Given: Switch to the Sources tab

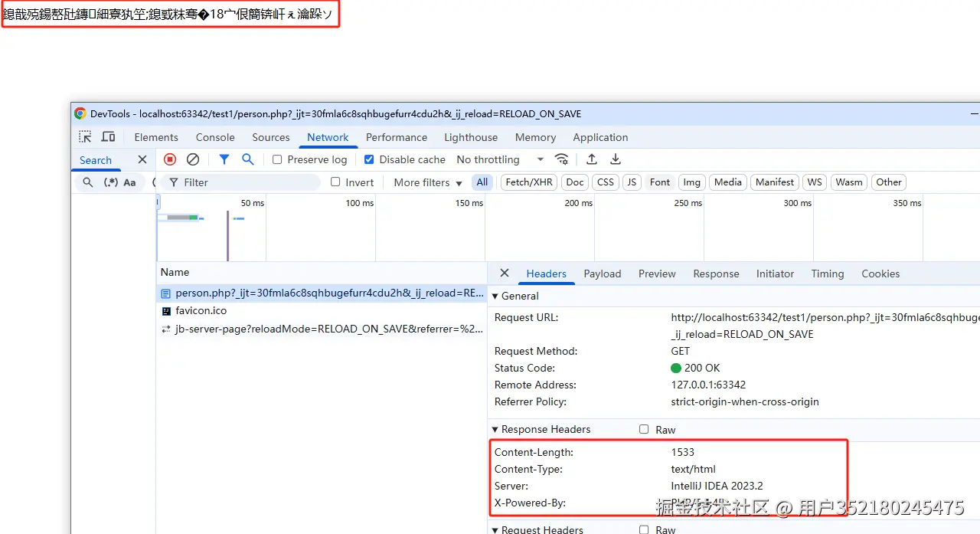Looking at the screenshot, I should 271,137.
